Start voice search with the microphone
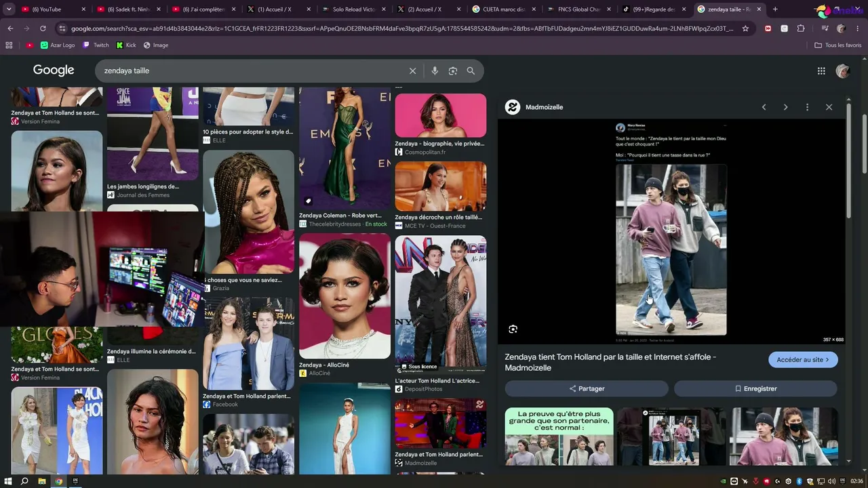Image resolution: width=868 pixels, height=488 pixels. click(x=435, y=70)
